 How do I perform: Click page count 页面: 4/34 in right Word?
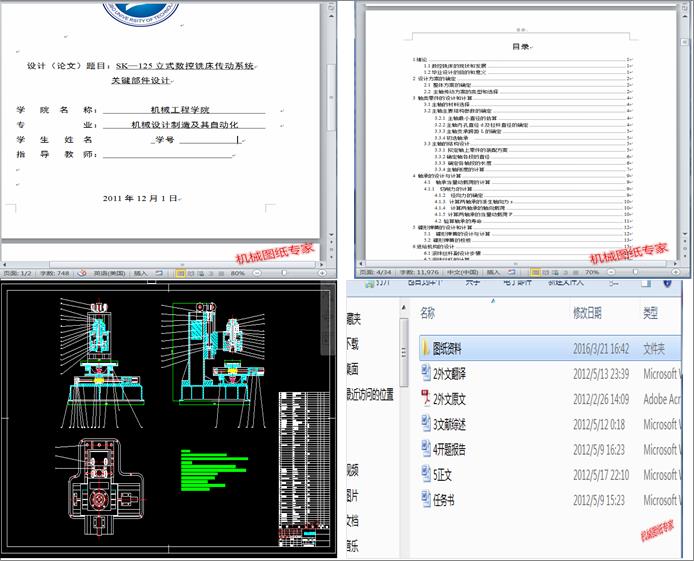point(375,272)
